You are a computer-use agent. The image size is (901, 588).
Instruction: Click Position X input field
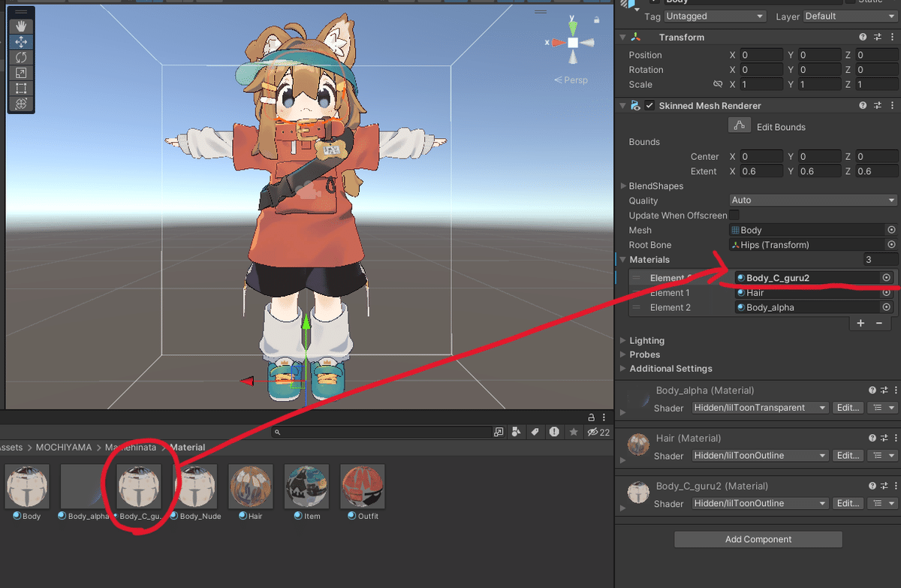tap(761, 55)
